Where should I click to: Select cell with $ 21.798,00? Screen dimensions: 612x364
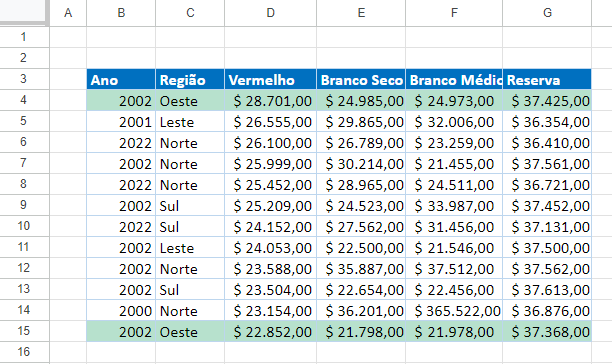(361, 332)
